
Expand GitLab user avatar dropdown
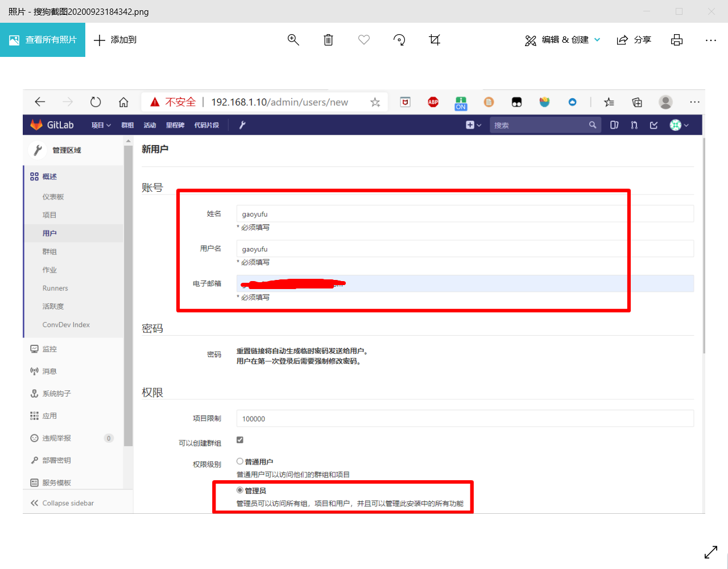(679, 125)
